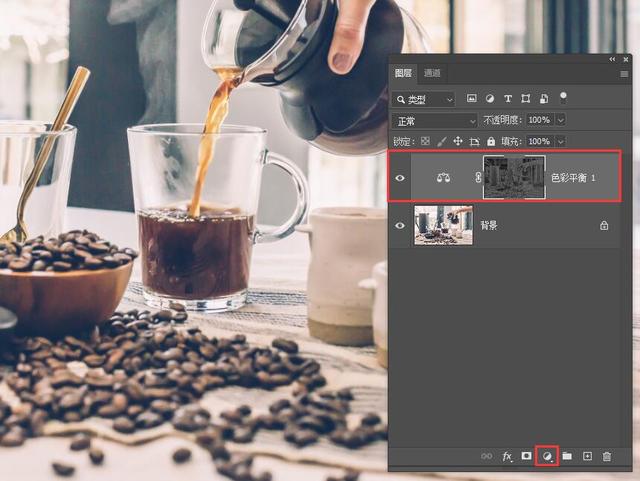Switch to the 通道 tab
Screen dimensions: 640x481
pyautogui.click(x=432, y=73)
